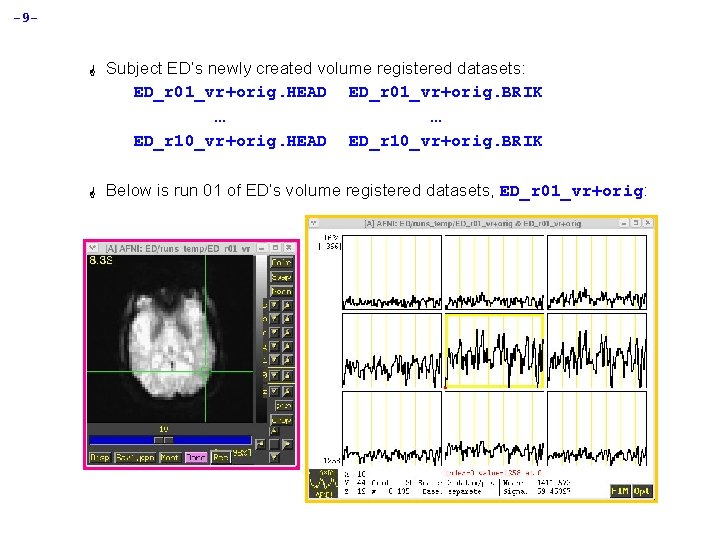Decrease brightness with the 'b' row down arrow
Image resolution: width=720 pixels, height=540 pixels.
click(x=274, y=318)
